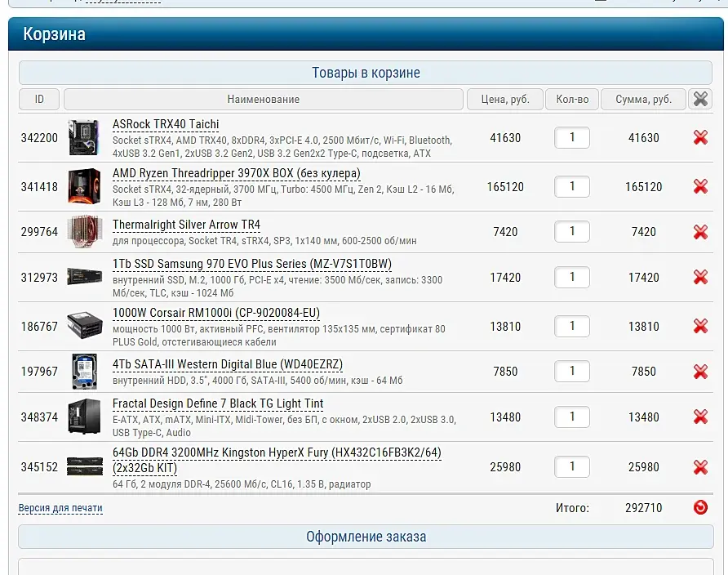Delete Western Digital Blue 4Tb item
Screen dimensions: 728x575
tap(700, 372)
